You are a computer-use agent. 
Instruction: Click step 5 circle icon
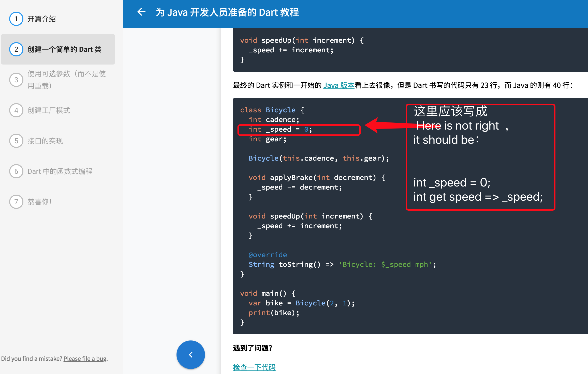pos(16,141)
